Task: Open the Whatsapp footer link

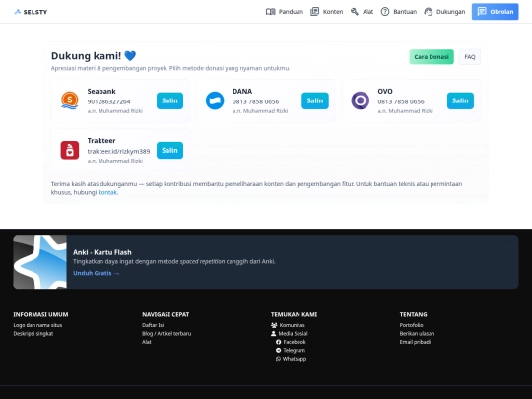Action: (x=295, y=359)
